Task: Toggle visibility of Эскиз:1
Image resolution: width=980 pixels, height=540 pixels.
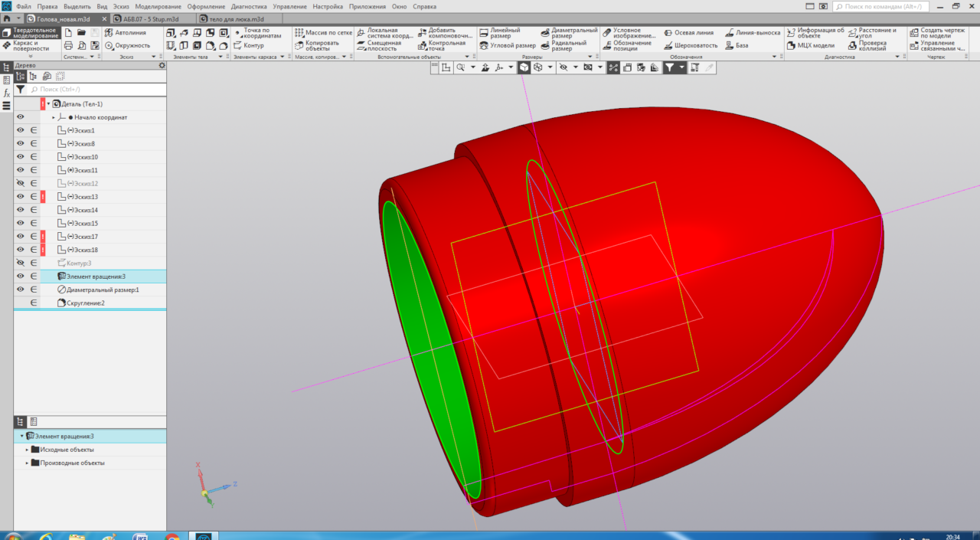Action: (21, 130)
